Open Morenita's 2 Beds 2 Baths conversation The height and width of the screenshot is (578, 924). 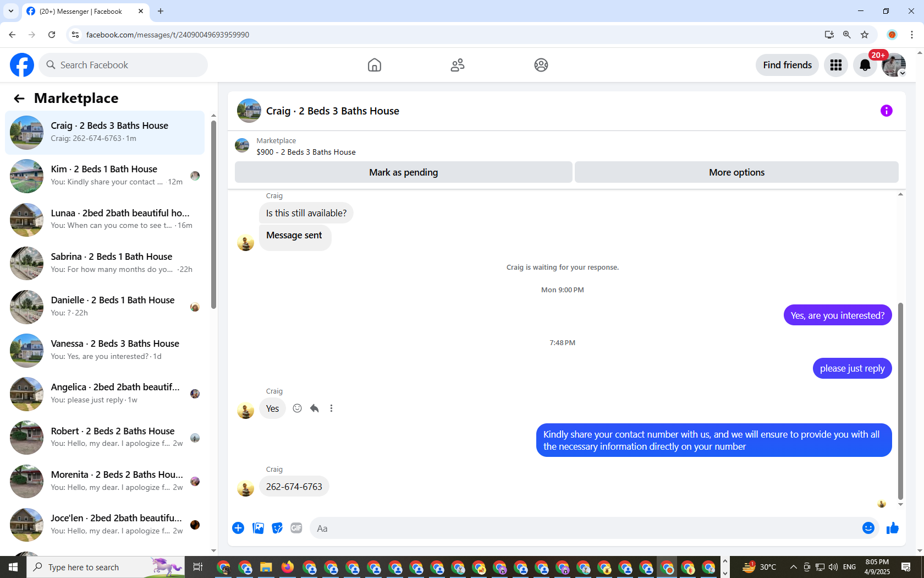(x=105, y=481)
